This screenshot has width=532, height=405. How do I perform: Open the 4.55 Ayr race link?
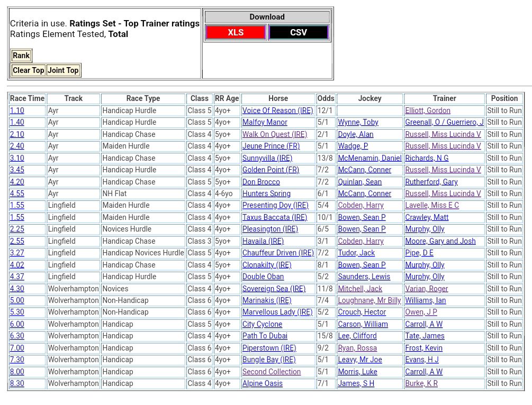pyautogui.click(x=17, y=194)
